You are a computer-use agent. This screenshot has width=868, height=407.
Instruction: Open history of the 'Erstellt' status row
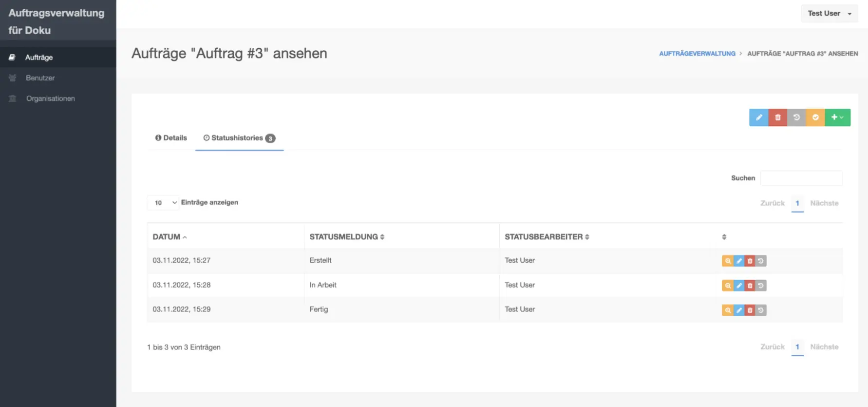[761, 261]
